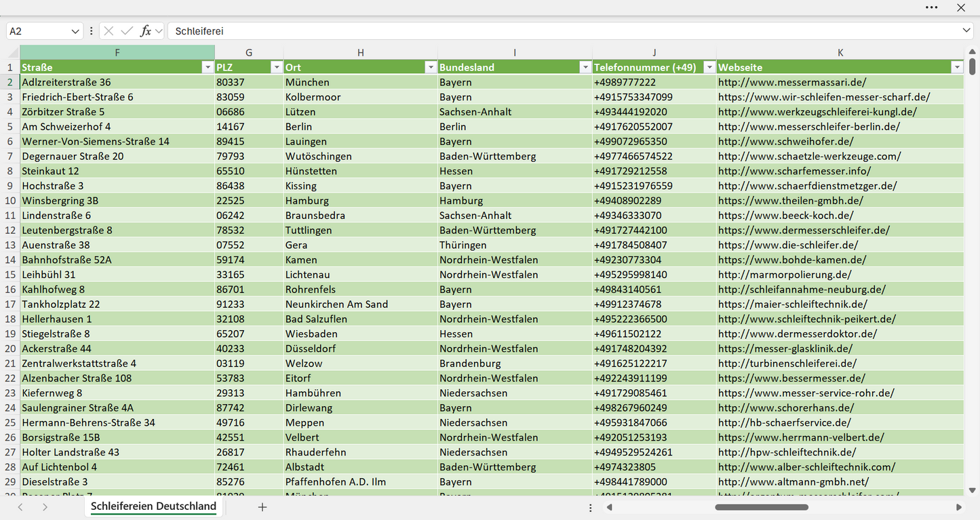The width and height of the screenshot is (980, 520).
Task: Select the Wutöschingen cell
Action: coord(361,156)
